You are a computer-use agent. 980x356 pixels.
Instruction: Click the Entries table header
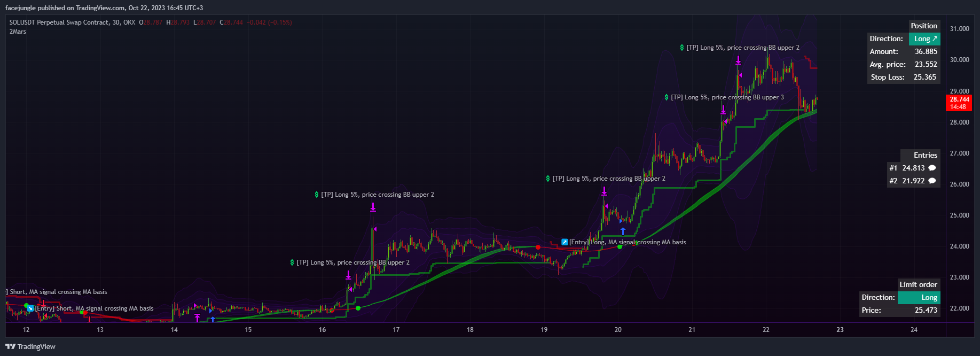pos(926,155)
